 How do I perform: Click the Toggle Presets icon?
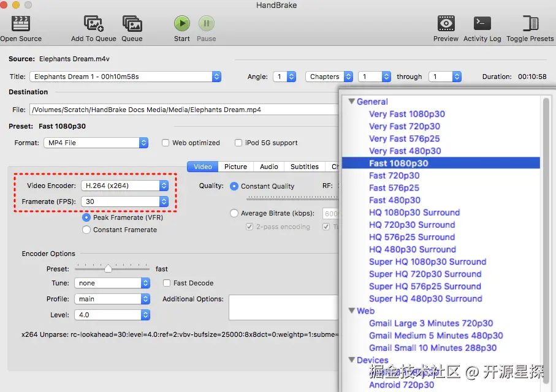[530, 24]
